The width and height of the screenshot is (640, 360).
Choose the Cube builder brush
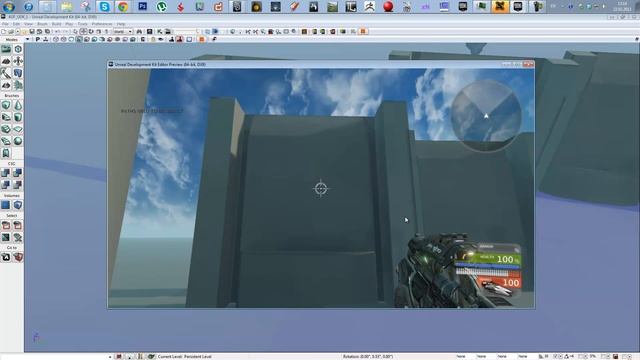6,105
